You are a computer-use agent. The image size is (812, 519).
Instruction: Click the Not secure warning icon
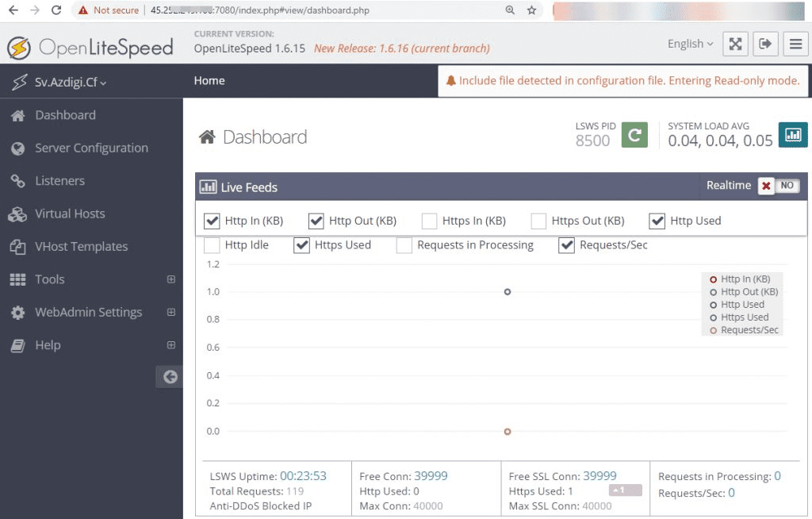pyautogui.click(x=82, y=10)
